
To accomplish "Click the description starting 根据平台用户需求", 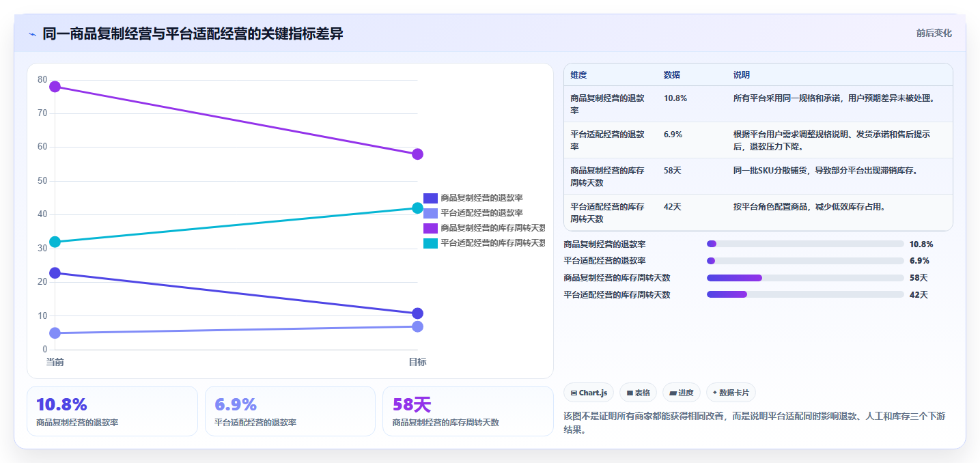I will click(x=832, y=140).
